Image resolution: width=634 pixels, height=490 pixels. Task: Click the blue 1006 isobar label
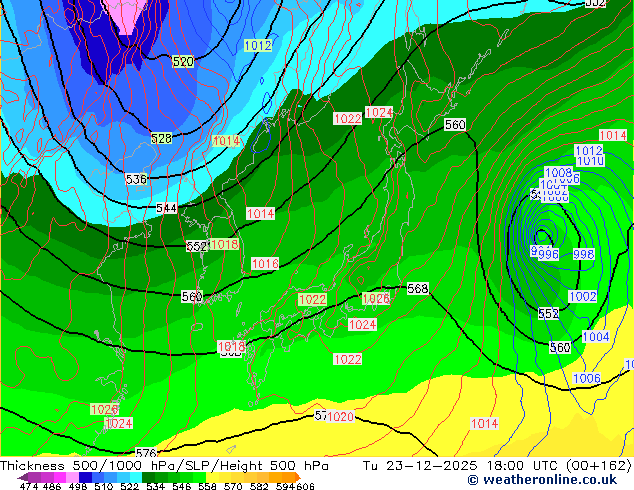[587, 378]
